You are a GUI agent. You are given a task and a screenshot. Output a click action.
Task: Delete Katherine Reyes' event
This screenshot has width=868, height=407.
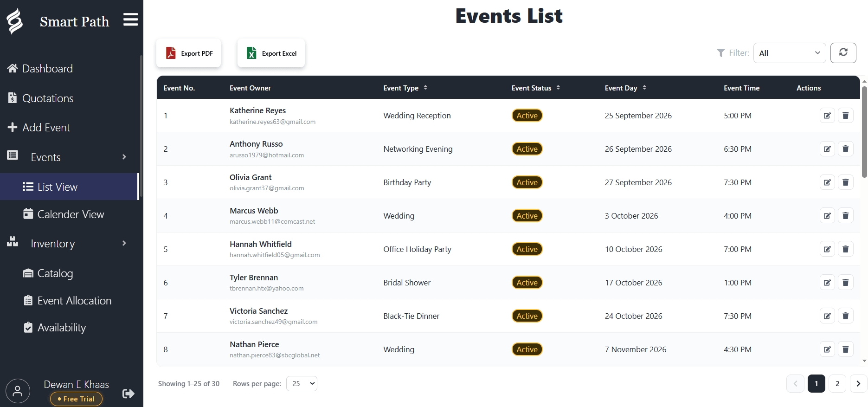[845, 116]
